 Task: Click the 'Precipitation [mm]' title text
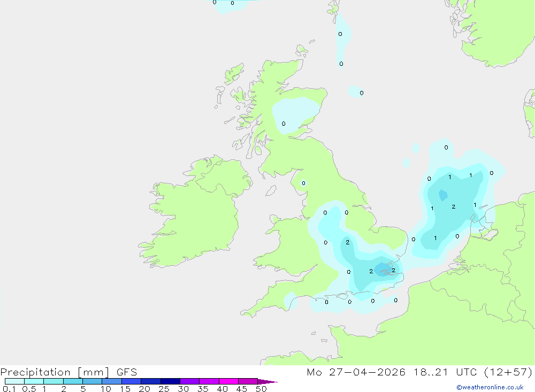tap(55, 372)
